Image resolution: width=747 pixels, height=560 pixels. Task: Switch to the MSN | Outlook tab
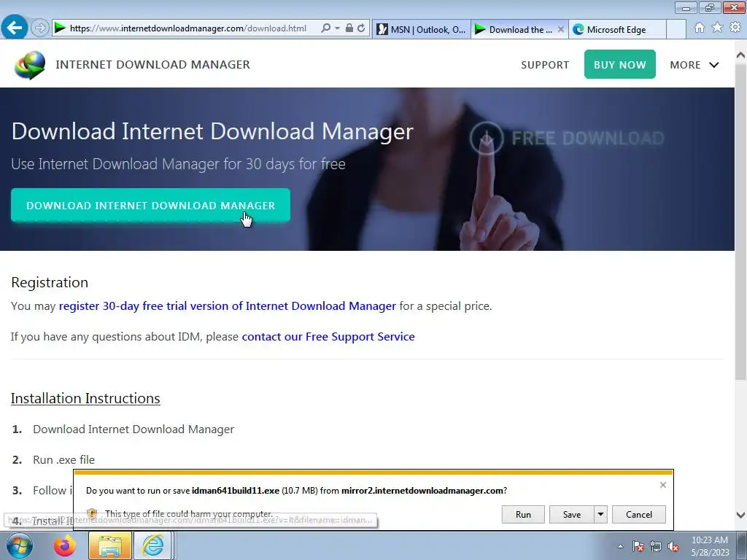pos(421,29)
